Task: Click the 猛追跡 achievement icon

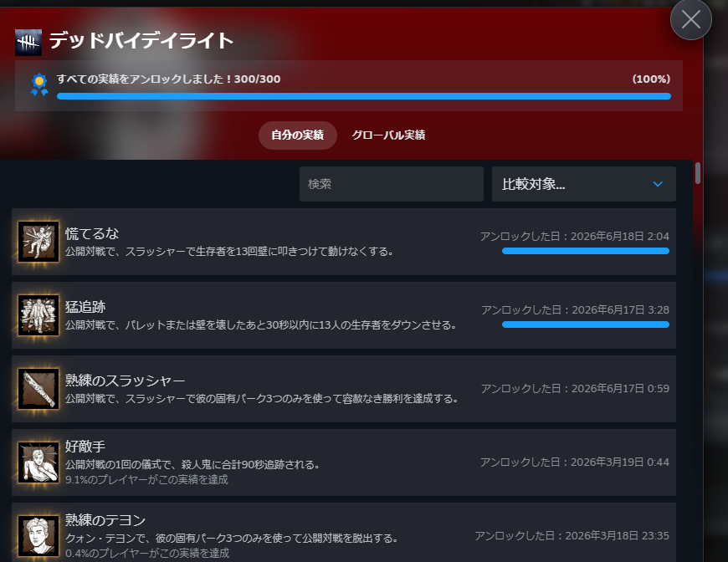Action: click(x=38, y=315)
